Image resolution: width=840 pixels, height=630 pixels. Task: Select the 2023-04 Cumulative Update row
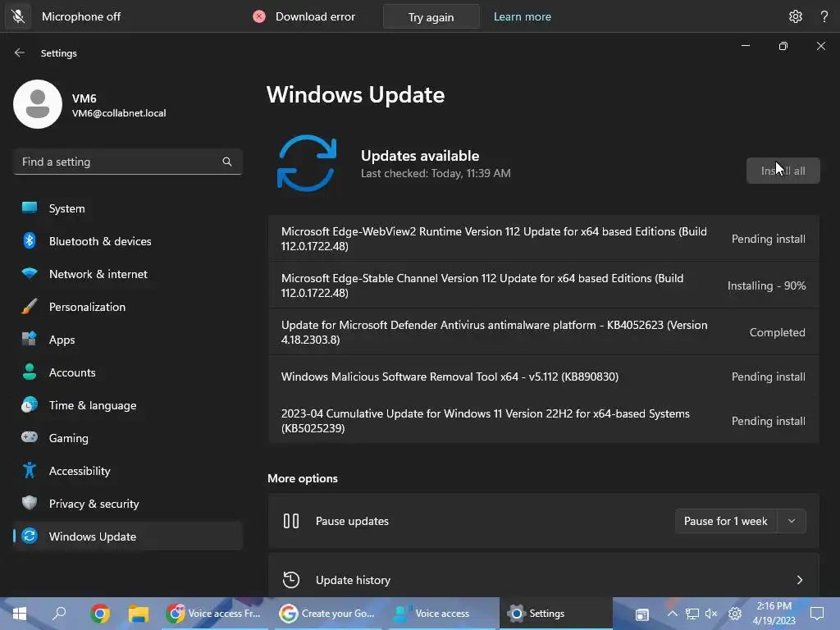point(543,421)
